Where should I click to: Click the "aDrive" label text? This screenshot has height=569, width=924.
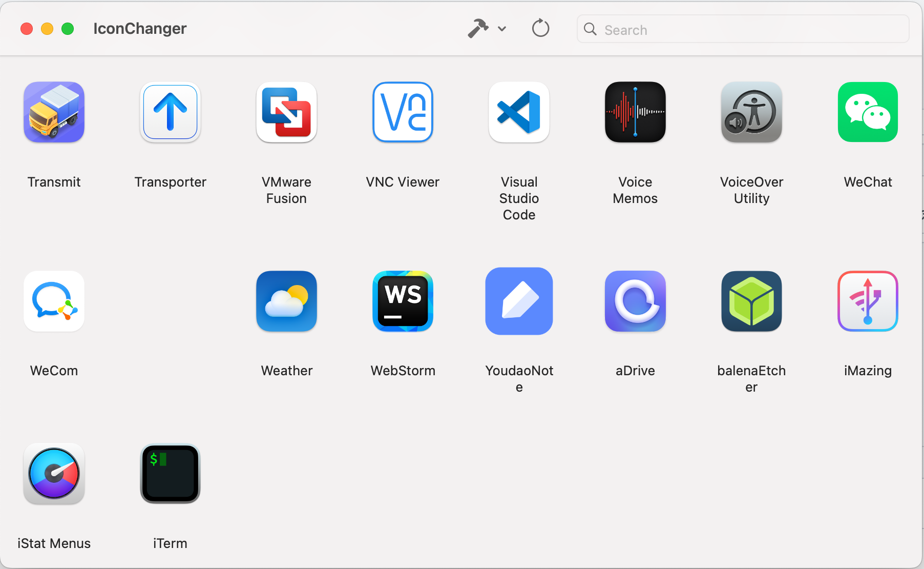635,371
